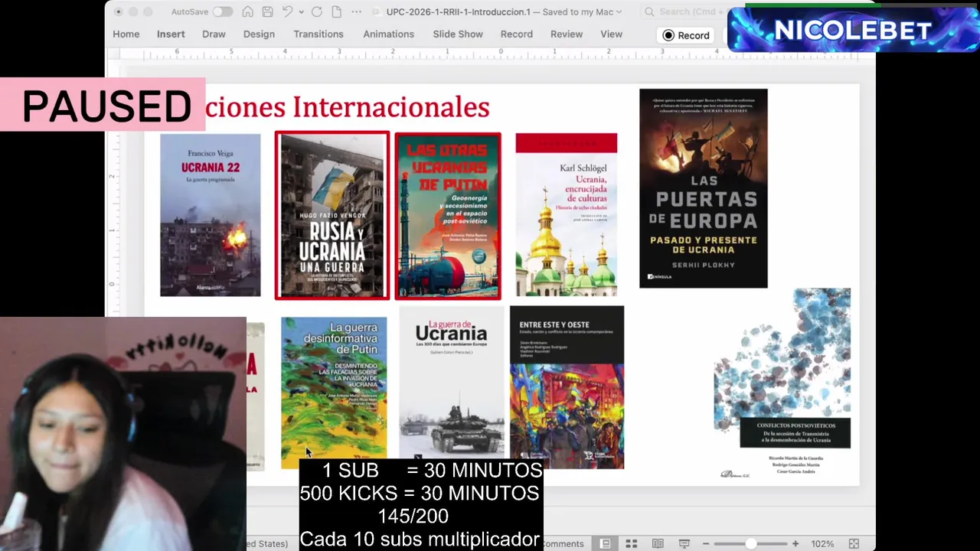Open the View tab

pos(611,34)
